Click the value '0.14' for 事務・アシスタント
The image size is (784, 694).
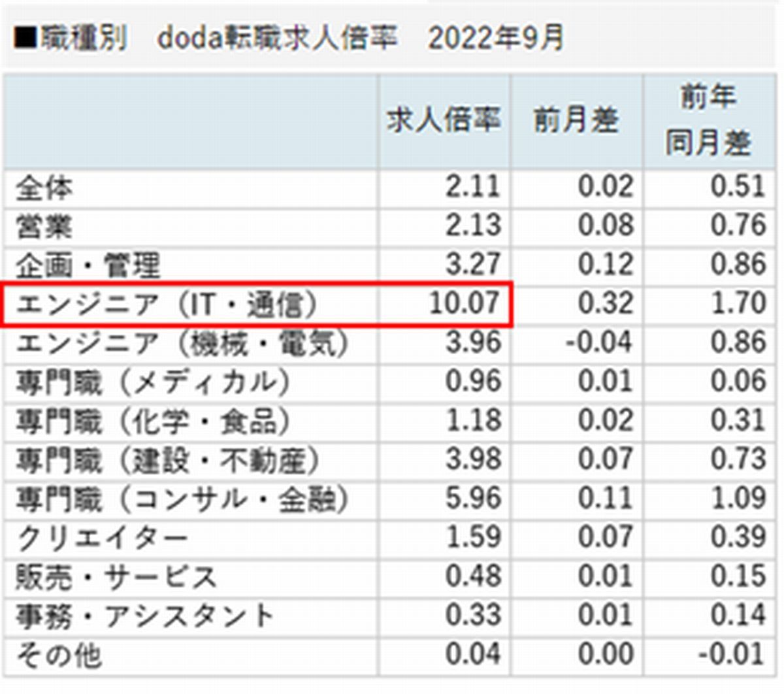738,615
